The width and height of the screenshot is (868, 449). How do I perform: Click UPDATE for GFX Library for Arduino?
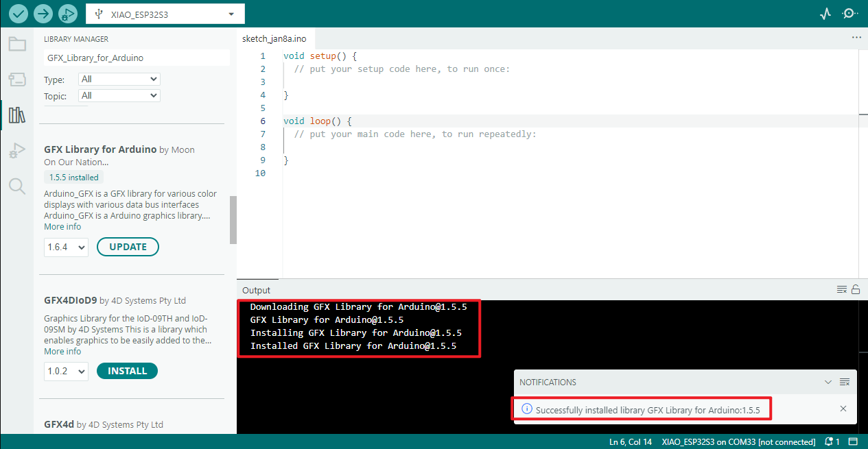click(x=128, y=247)
